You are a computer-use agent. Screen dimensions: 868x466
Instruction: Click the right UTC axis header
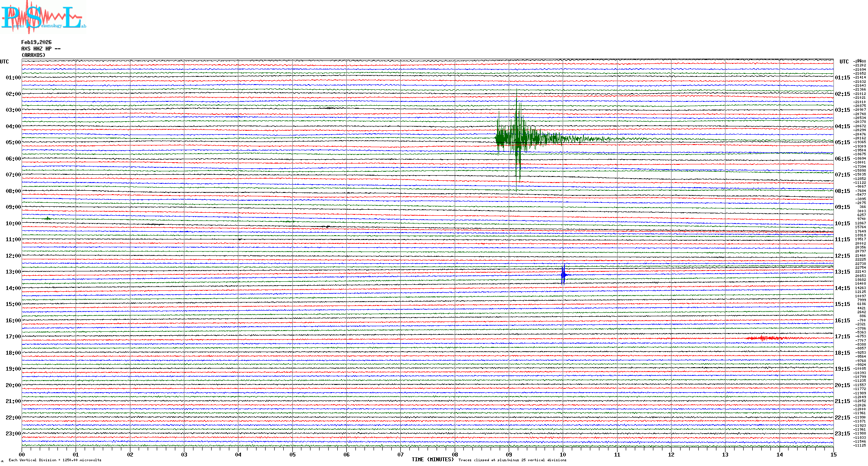pyautogui.click(x=844, y=62)
